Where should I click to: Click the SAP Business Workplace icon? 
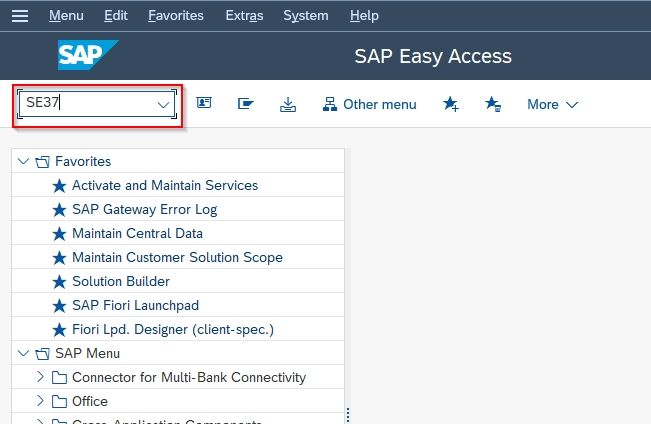tap(245, 103)
